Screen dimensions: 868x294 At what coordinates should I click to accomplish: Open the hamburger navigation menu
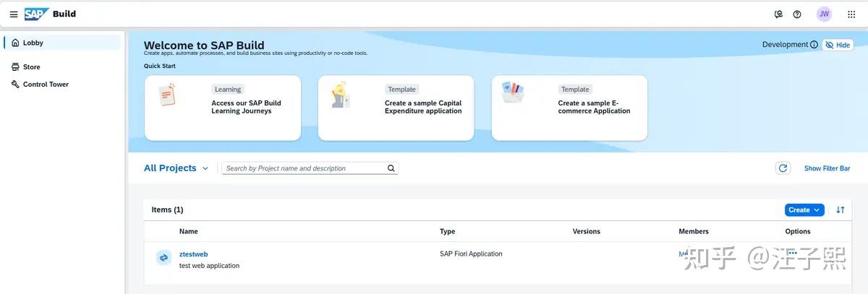[14, 14]
